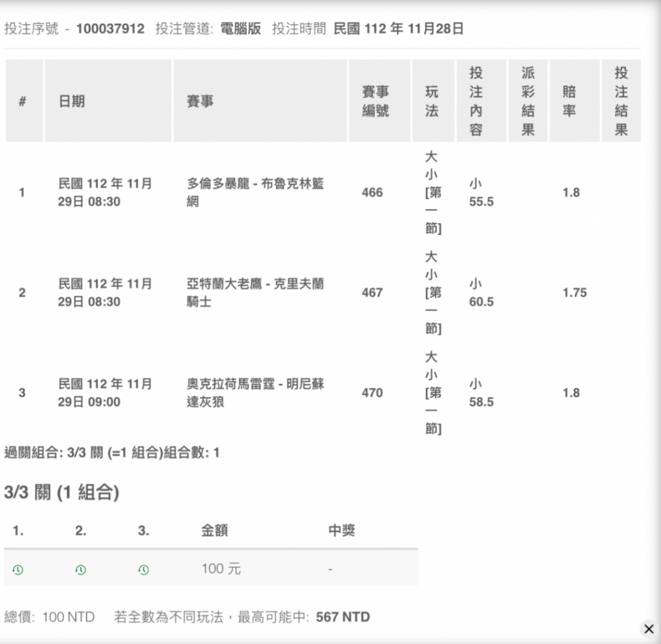The width and height of the screenshot is (661, 644).
Task: Click pending status icon under column 2.
Action: coord(80,570)
